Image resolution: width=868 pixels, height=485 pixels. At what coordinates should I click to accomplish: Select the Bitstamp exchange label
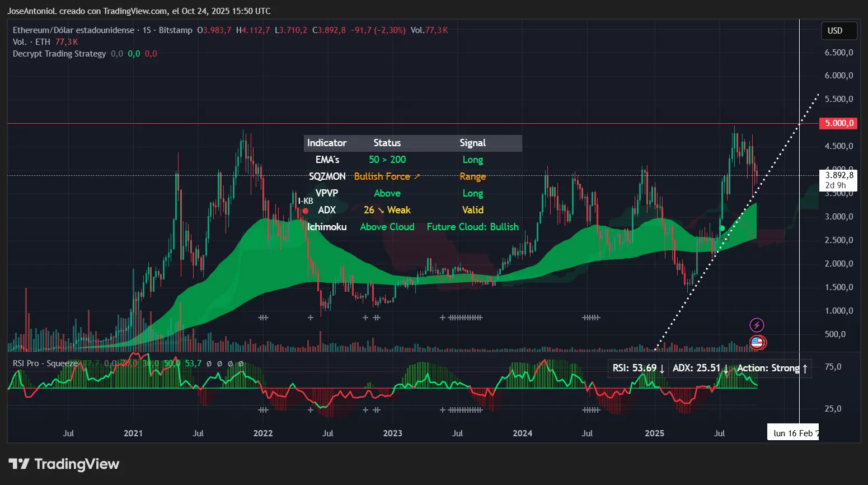pos(176,30)
